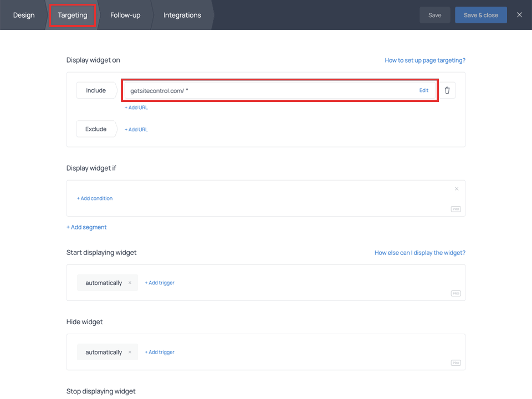
Task: Remove the automatically trigger under Hide widget
Action: tap(130, 352)
